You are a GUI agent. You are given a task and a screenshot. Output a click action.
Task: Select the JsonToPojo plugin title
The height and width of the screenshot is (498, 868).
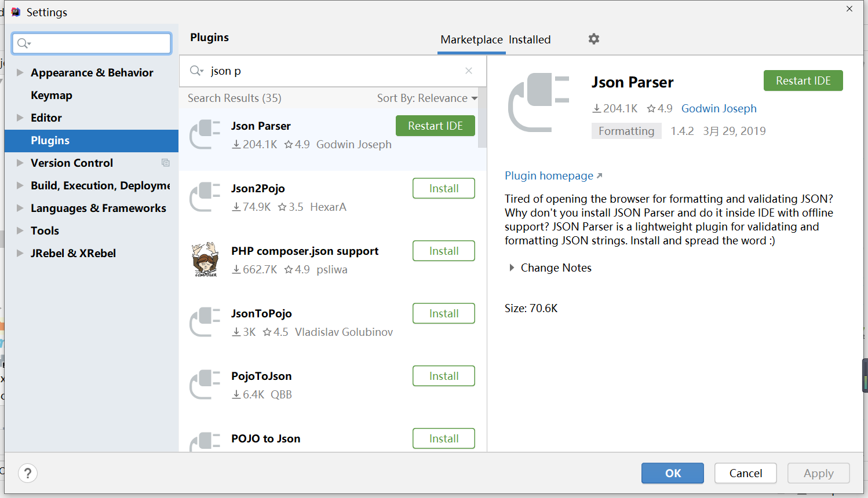coord(261,313)
